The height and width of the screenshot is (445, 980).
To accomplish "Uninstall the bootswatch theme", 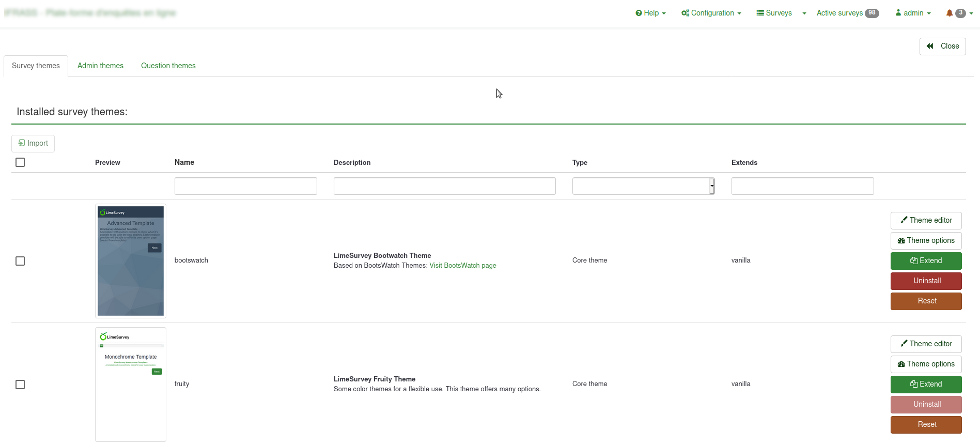I will tap(926, 281).
